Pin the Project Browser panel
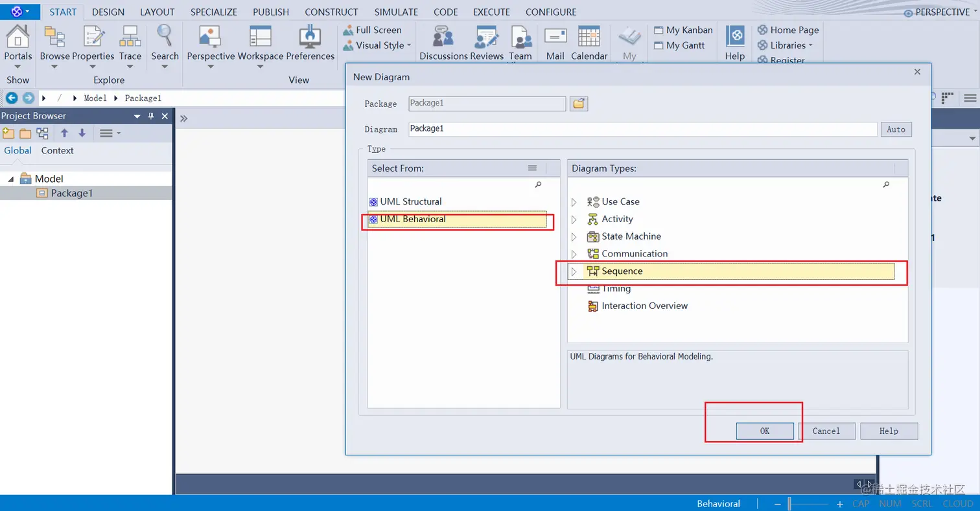Screen dimensions: 980x511 click(151, 116)
